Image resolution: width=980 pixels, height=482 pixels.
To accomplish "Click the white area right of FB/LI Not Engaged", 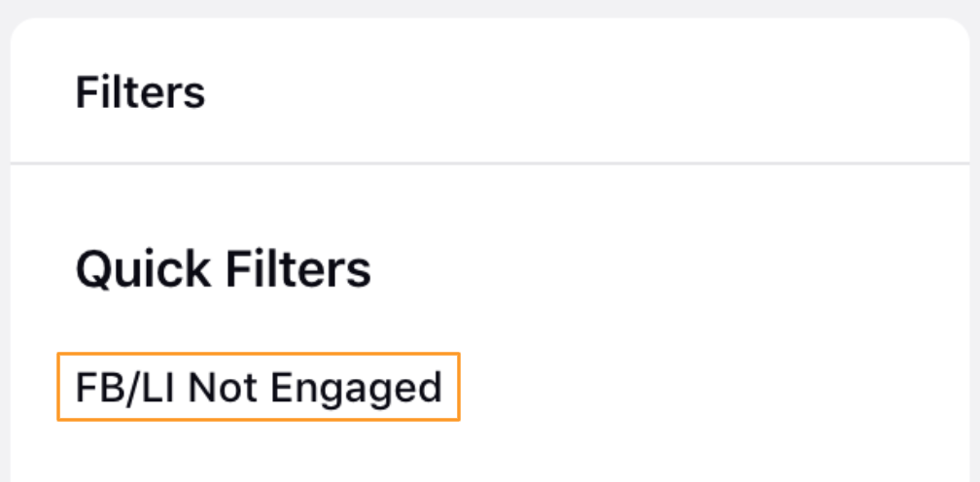I will [x=713, y=387].
